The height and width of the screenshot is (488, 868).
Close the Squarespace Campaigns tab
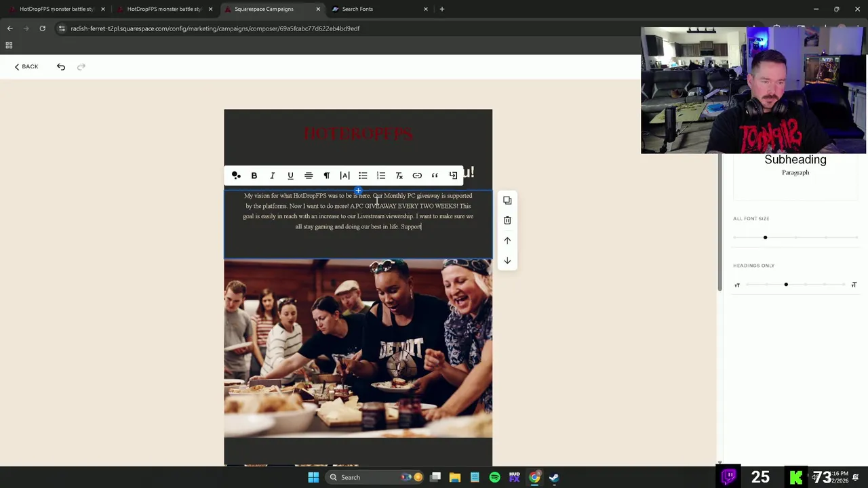[x=318, y=9]
